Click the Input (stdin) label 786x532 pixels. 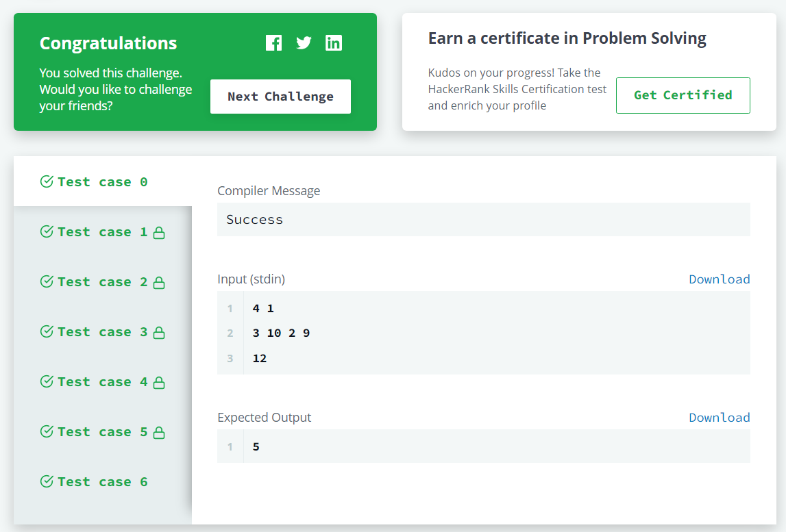(251, 279)
